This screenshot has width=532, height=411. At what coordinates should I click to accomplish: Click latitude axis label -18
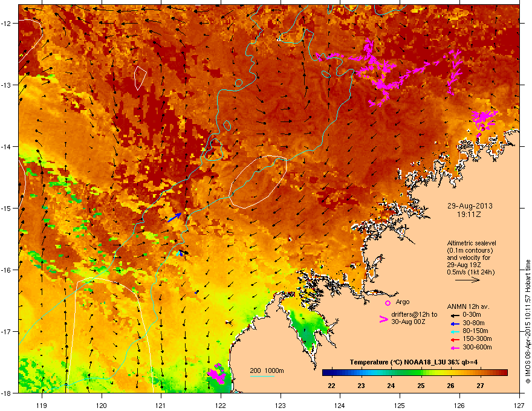(7, 393)
